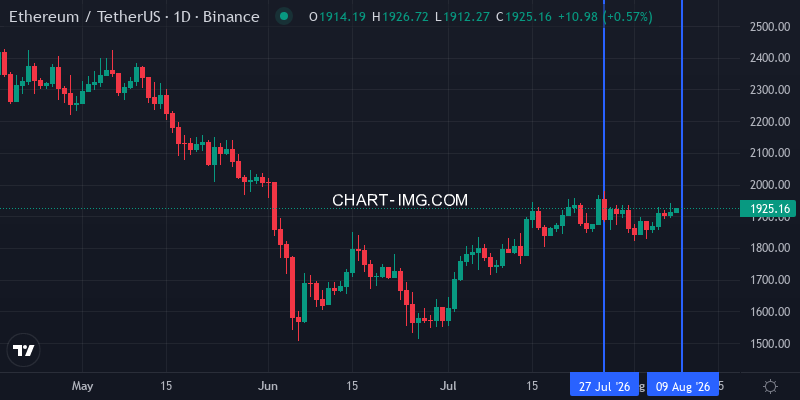Click the 1600.00 price axis label
Viewport: 800px width, 400px height.
[770, 312]
